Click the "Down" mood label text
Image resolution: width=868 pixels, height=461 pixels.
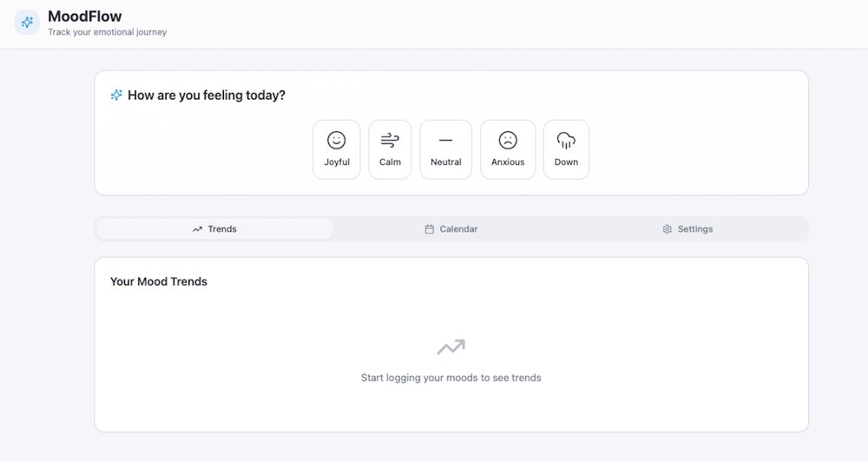point(566,162)
